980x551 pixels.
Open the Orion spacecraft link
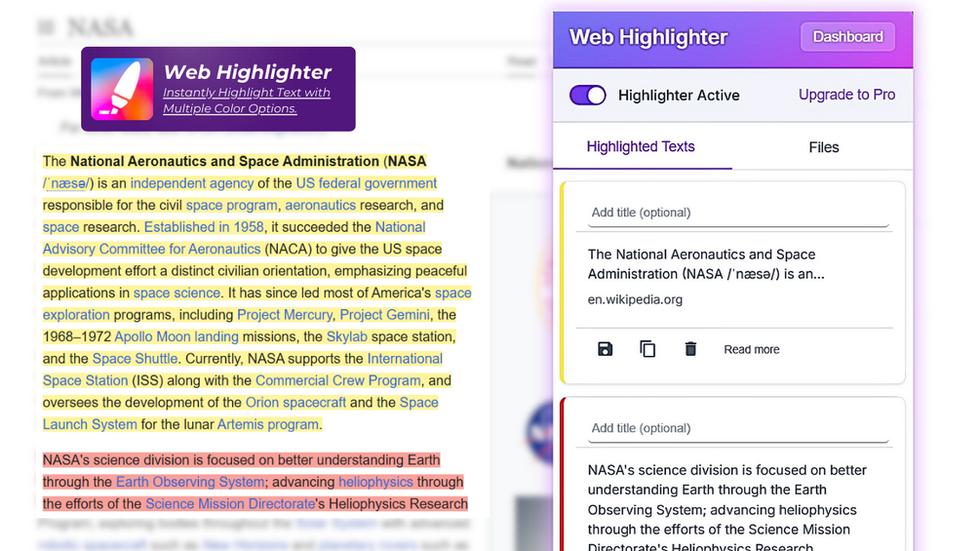(295, 403)
